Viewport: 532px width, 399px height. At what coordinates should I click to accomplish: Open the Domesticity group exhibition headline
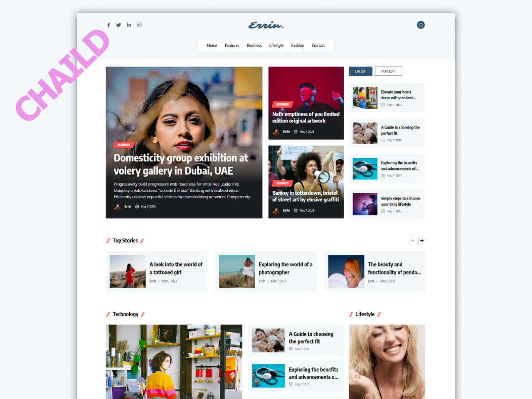click(180, 164)
